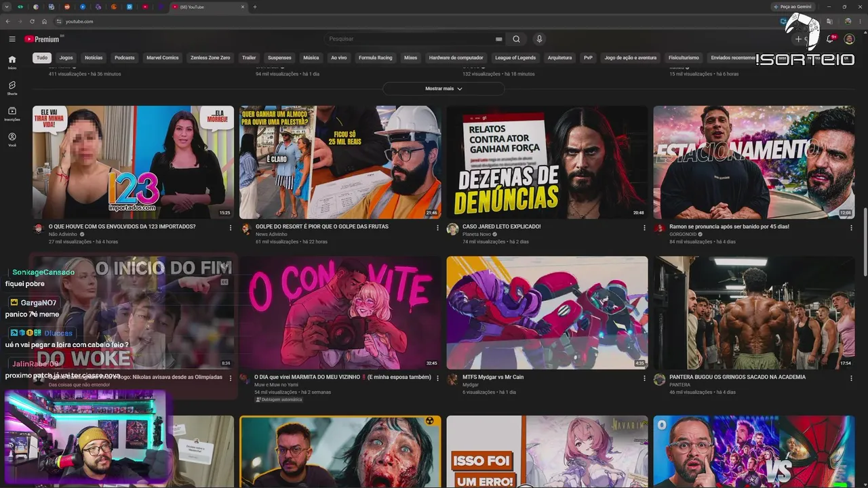This screenshot has height=488, width=868.
Task: Open options for MTFS Mydgar vs Mr Cain
Action: click(x=644, y=378)
